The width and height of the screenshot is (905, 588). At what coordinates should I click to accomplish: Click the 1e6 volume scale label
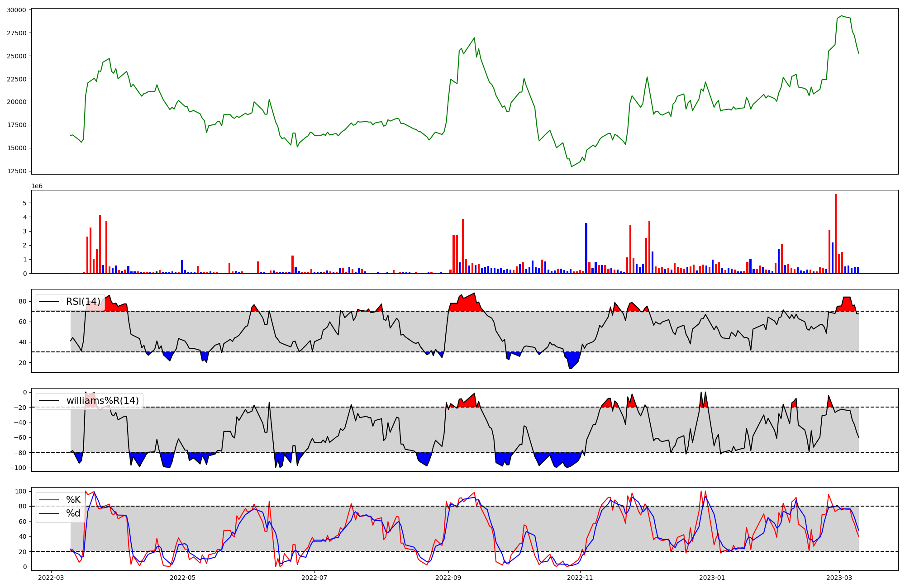point(37,186)
